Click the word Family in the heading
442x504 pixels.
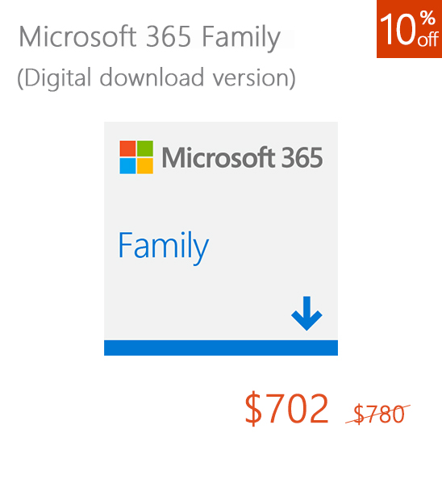[241, 38]
